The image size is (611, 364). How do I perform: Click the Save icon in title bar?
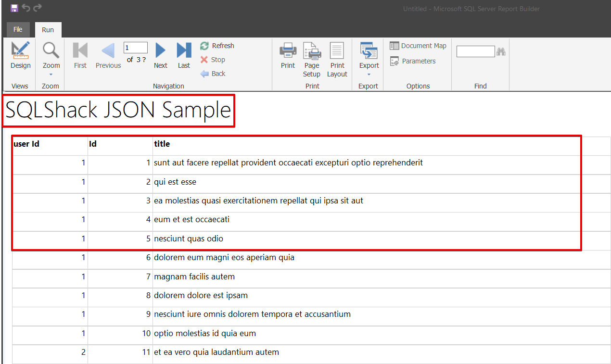pos(14,8)
